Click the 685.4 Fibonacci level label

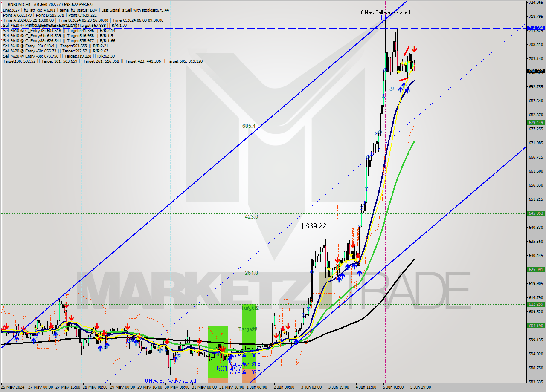tap(249, 126)
